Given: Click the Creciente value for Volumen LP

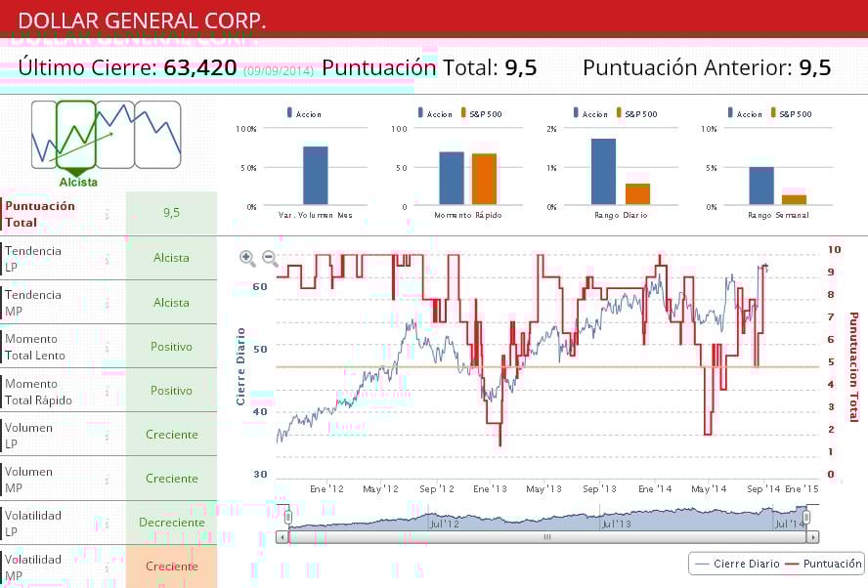Looking at the screenshot, I should (172, 435).
